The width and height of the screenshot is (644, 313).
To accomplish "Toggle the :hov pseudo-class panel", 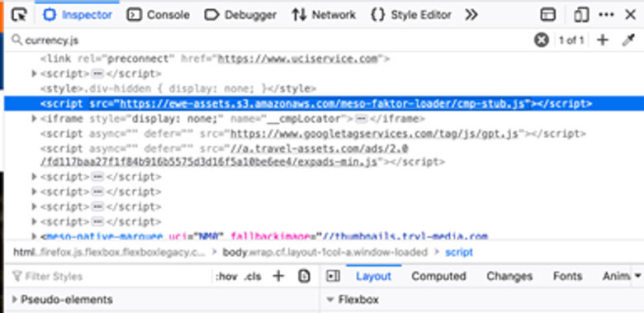I will (226, 277).
